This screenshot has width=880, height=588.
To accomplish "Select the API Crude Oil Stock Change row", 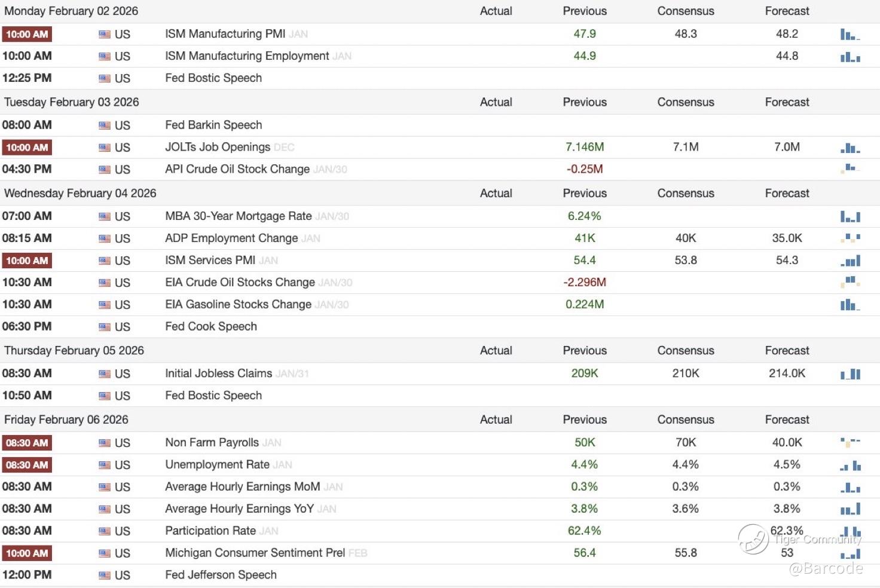I will (x=237, y=169).
